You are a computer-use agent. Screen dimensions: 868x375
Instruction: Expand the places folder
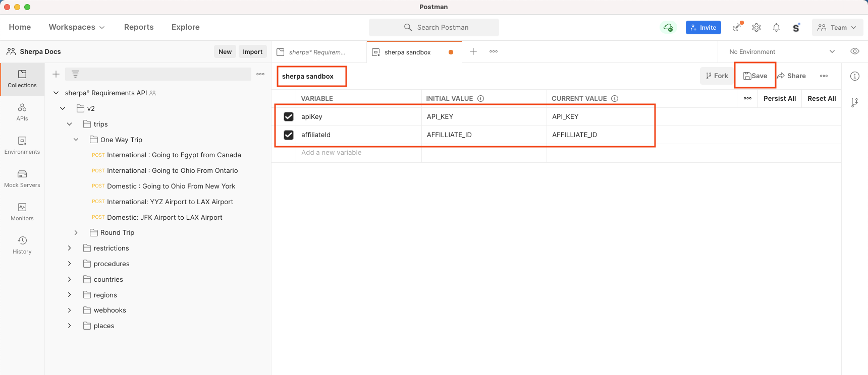tap(69, 326)
